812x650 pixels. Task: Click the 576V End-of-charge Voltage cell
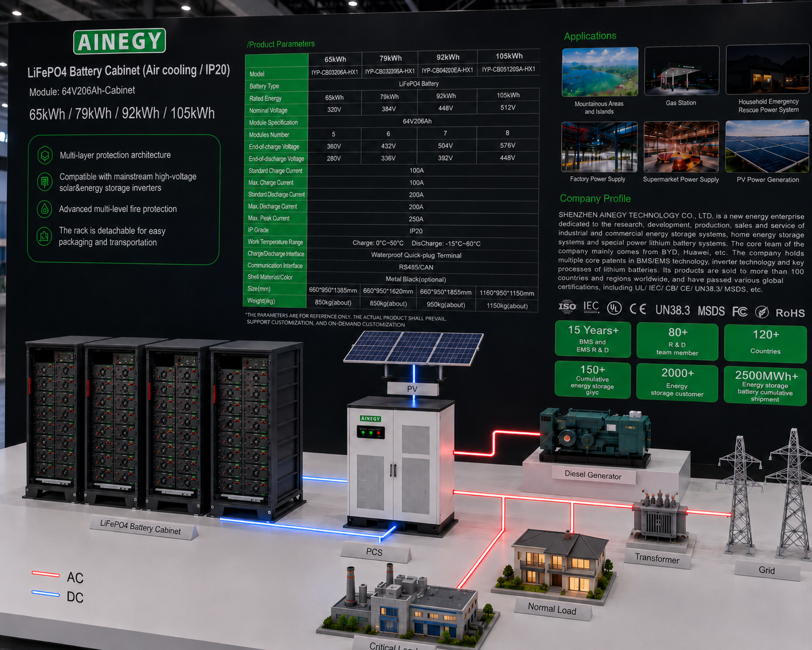pyautogui.click(x=507, y=145)
